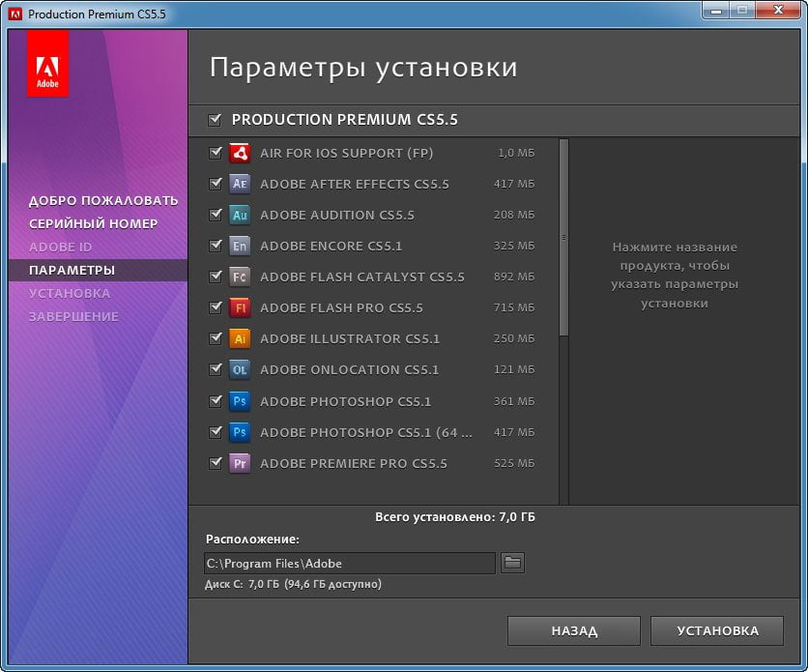
Task: Click the Photoshop CS5.1 361 МБ Ps icon
Action: pyautogui.click(x=240, y=401)
